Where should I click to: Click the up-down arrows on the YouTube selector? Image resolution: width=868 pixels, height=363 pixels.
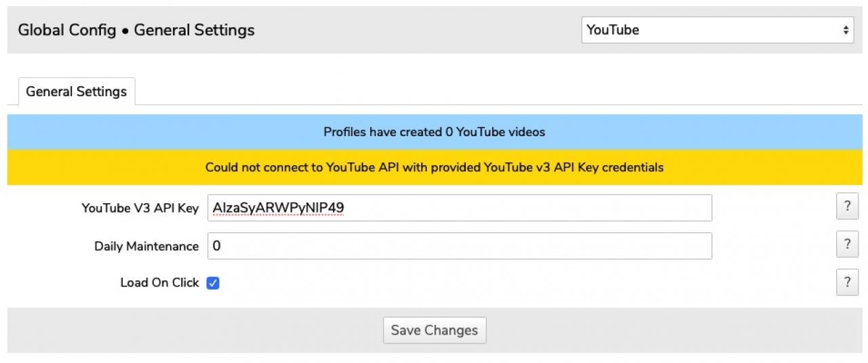click(x=846, y=30)
